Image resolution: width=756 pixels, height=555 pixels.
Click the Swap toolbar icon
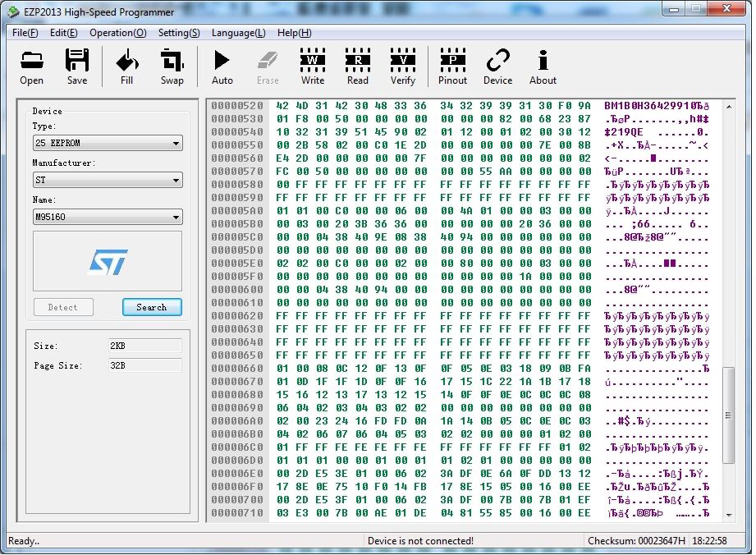(x=172, y=66)
